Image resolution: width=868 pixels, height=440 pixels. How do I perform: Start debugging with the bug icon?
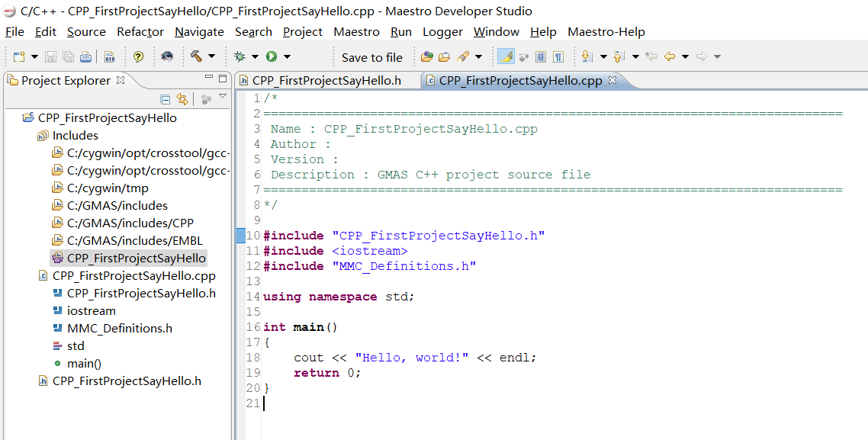pyautogui.click(x=240, y=56)
